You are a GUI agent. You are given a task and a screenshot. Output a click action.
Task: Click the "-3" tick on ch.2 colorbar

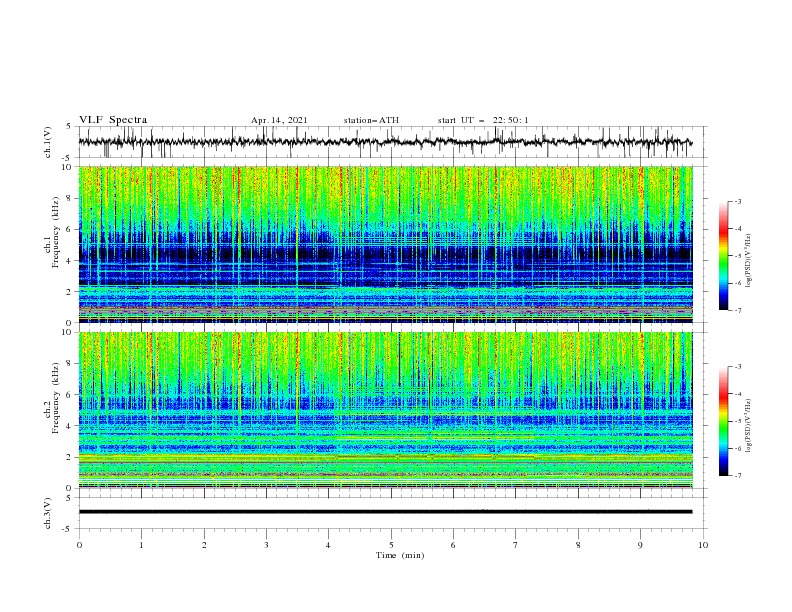tap(738, 367)
